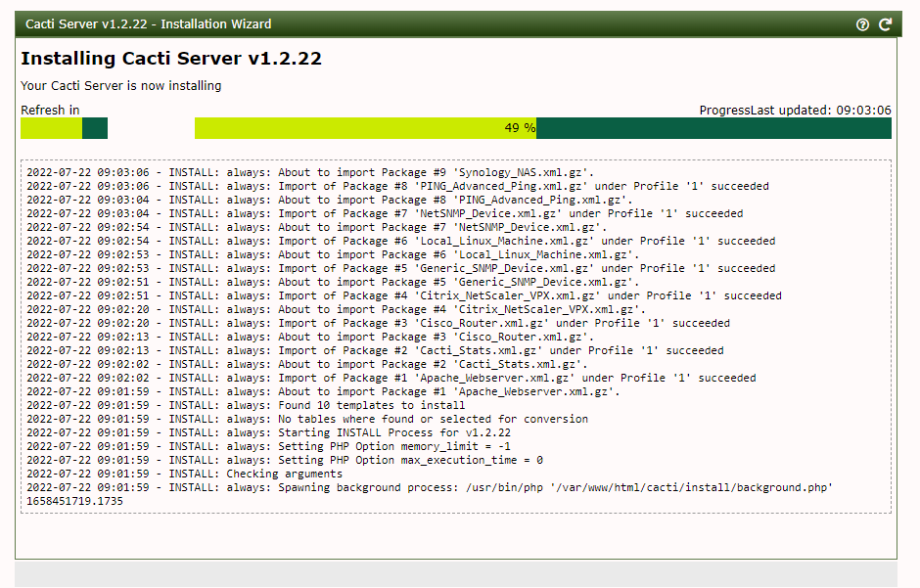920x588 pixels.
Task: Click the Cisco_Router import succeeded log line
Action: pyautogui.click(x=378, y=323)
